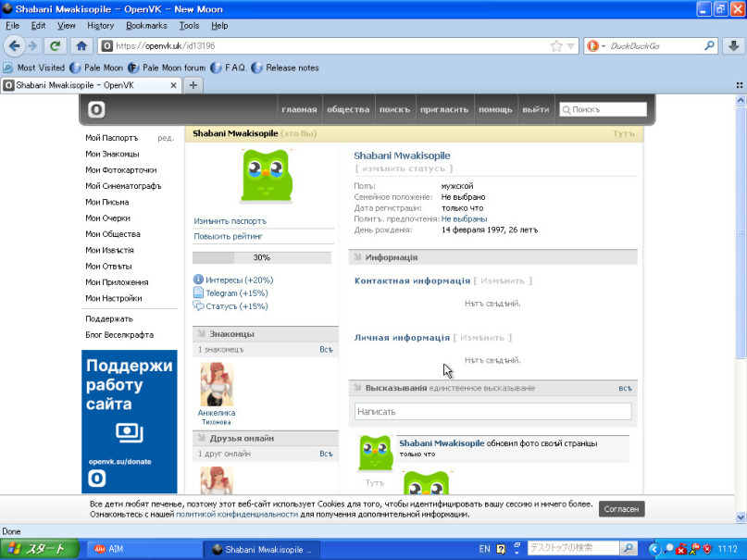Click the browser Back arrow button
The image size is (747, 560).
point(14,45)
